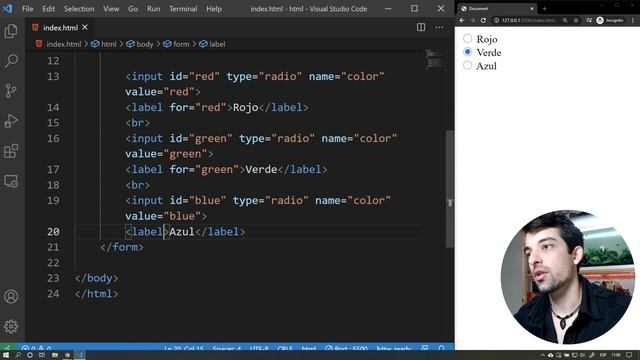Open File Explorer from the taskbar
Viewport: 640px width, 360px height.
[55, 355]
